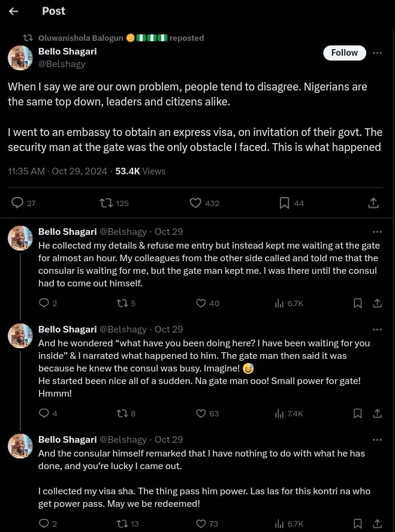
Task: Reply to the main post about the embassy
Action: tap(17, 203)
